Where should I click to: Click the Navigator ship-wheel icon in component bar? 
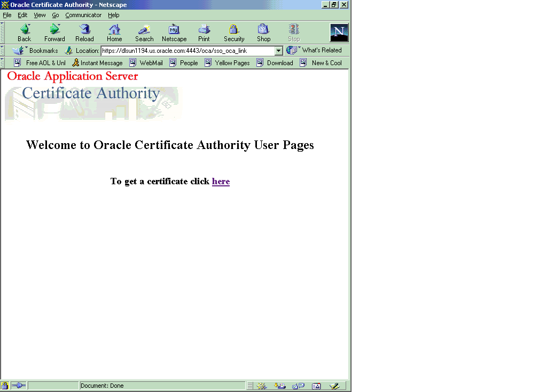[262, 386]
